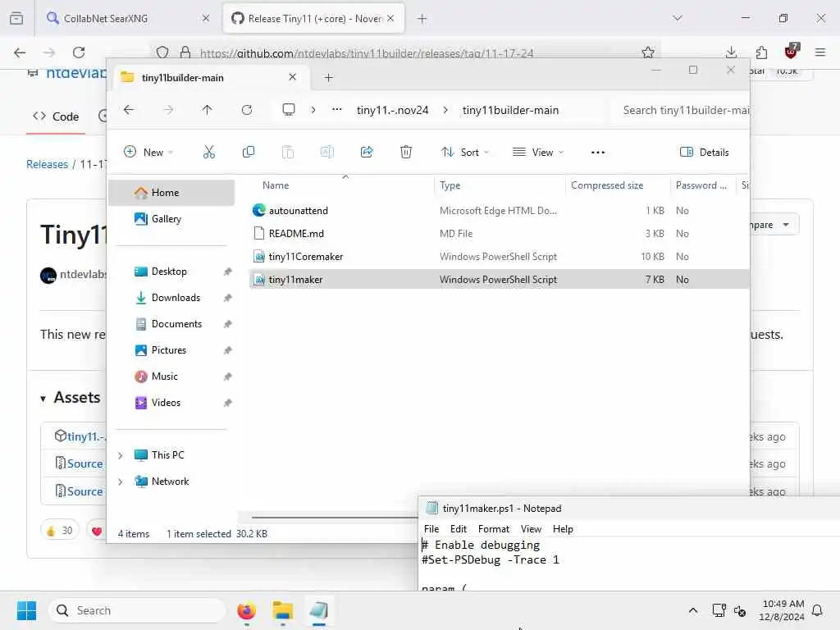Open a new File Explorer tab
The image size is (840, 630).
(329, 78)
